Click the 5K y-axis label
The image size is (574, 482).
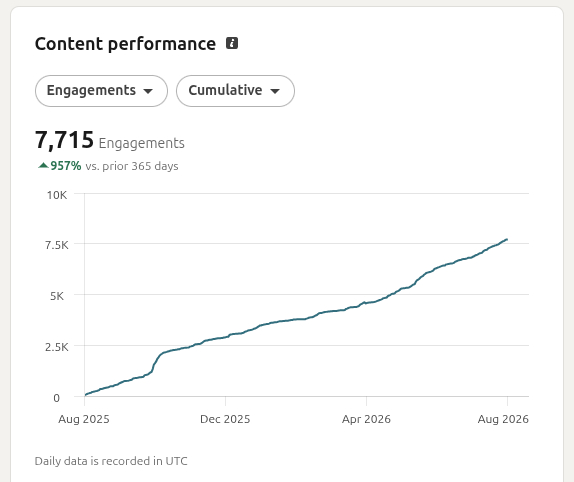click(57, 296)
